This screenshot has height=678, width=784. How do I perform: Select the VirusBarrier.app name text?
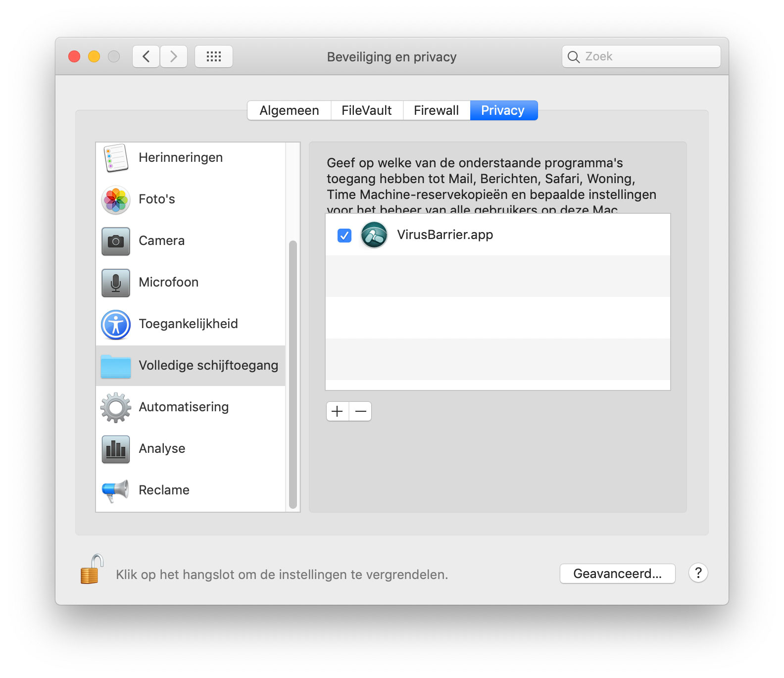pos(445,235)
